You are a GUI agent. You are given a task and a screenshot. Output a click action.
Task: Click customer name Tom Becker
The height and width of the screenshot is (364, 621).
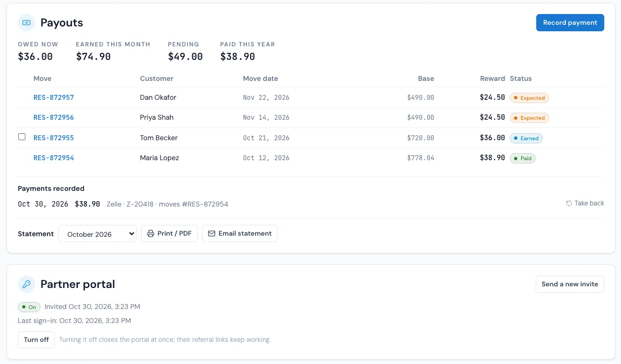coord(158,138)
